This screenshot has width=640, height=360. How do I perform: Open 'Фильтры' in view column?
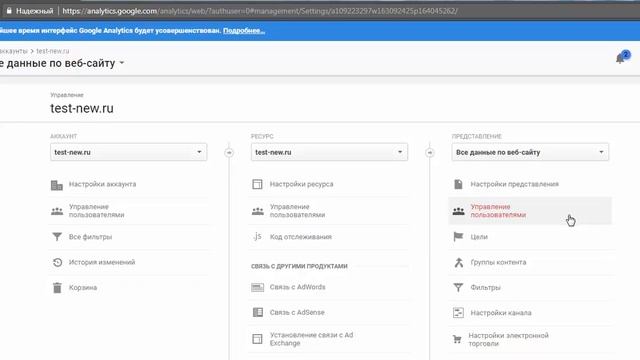coord(485,287)
